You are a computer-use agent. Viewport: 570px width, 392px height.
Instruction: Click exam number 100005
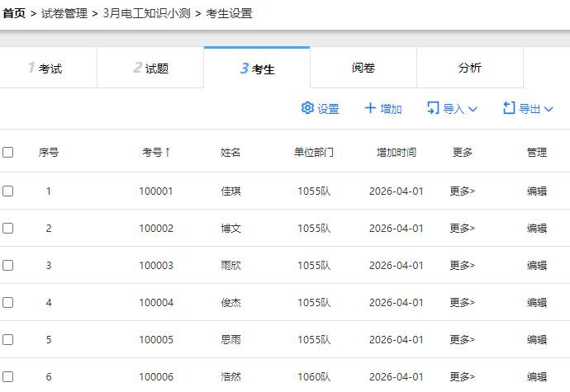(156, 339)
